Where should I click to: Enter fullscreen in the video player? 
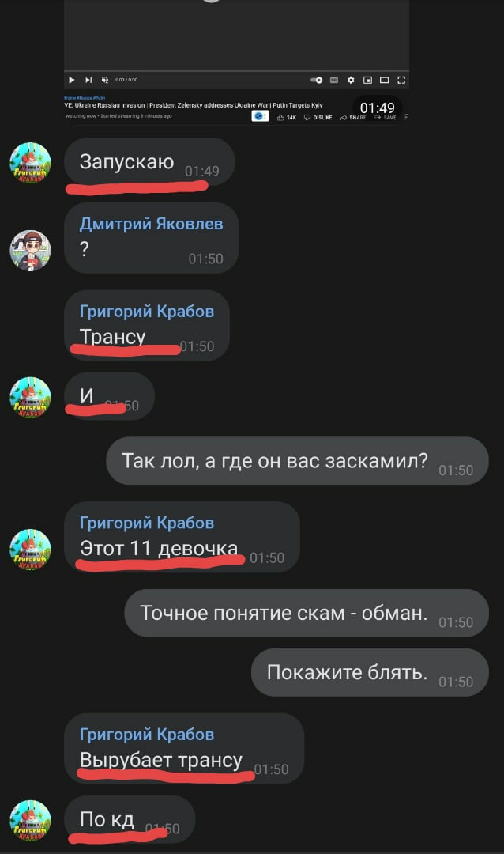(401, 80)
